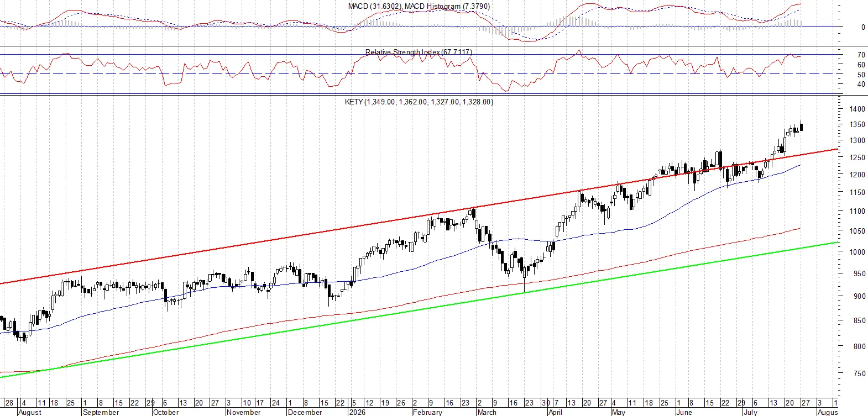Select the 60 level on RSI scale
This screenshot has width=868, height=416.
[x=861, y=65]
